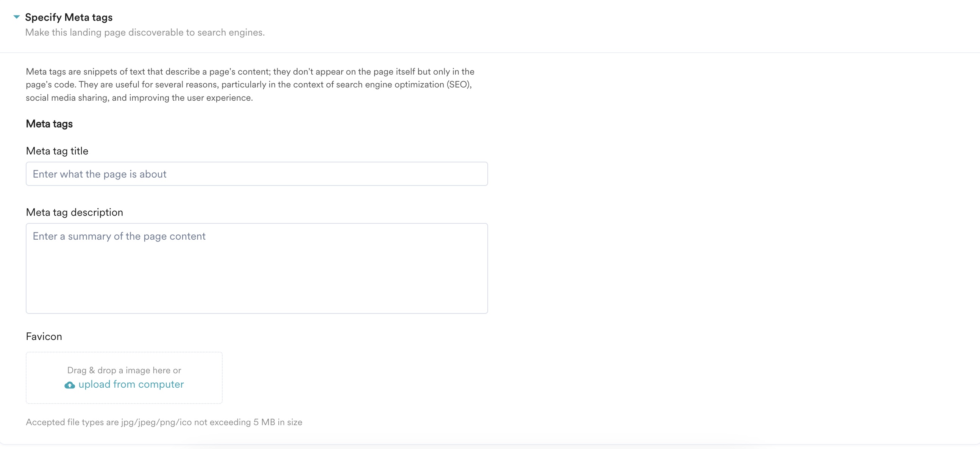Click the divider line below the section header
Image resolution: width=980 pixels, height=449 pixels.
[490, 53]
